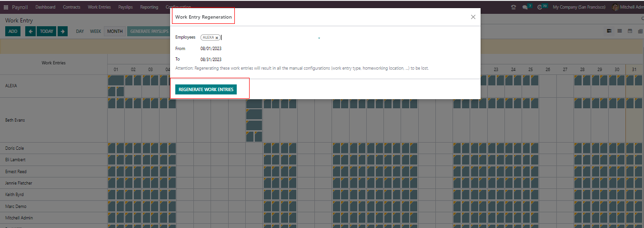The width and height of the screenshot is (644, 228).
Task: Remove the ALEXA employee tag
Action: [x=217, y=38]
